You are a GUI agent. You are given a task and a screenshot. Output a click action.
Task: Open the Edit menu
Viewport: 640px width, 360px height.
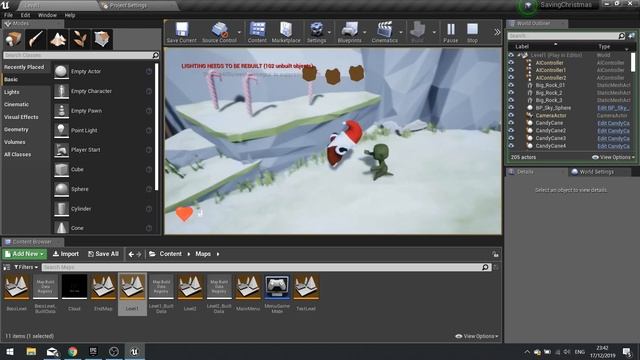(25, 15)
